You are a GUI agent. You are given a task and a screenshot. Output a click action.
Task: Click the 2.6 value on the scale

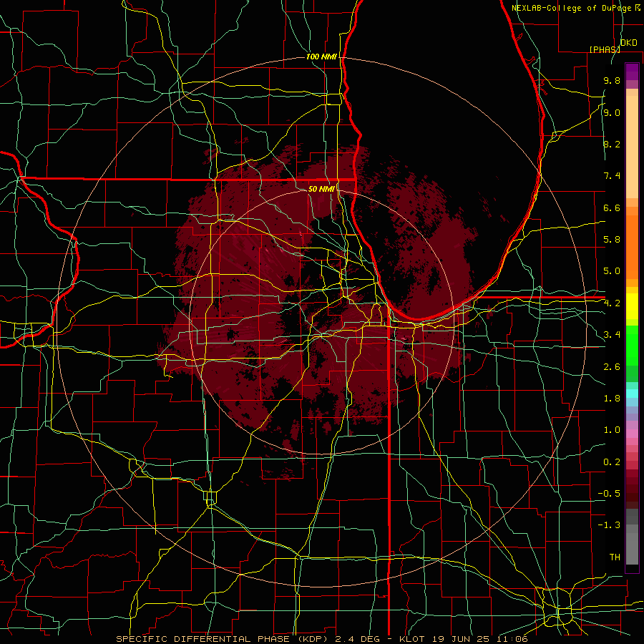612,367
